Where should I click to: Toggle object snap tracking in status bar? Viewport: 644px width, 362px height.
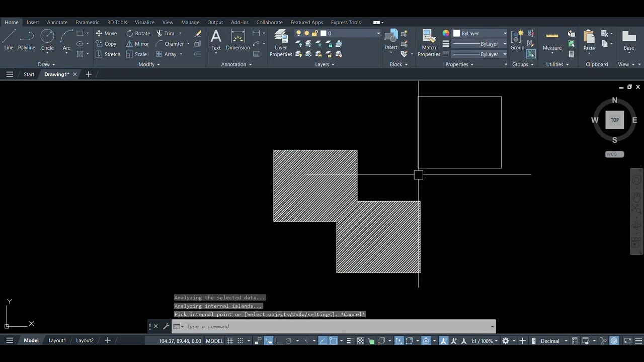[x=323, y=341]
